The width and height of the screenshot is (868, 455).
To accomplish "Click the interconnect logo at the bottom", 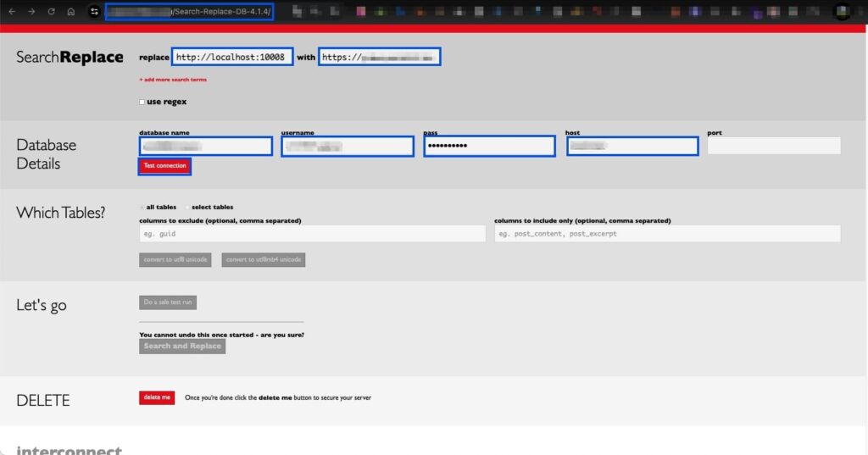I will coord(70,450).
